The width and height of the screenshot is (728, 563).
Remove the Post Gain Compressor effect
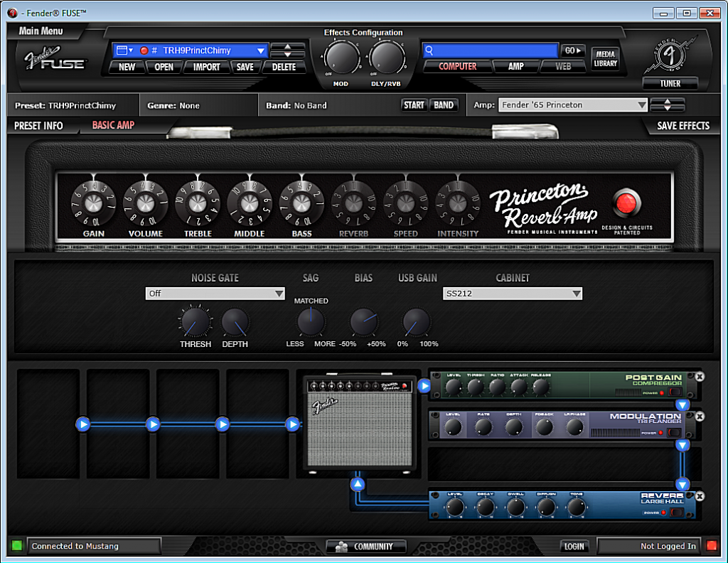[x=699, y=377]
